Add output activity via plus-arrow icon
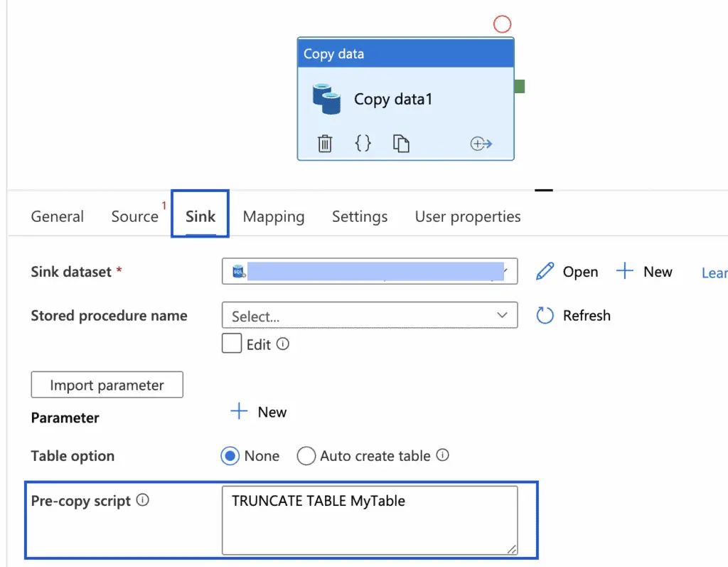 (x=481, y=144)
